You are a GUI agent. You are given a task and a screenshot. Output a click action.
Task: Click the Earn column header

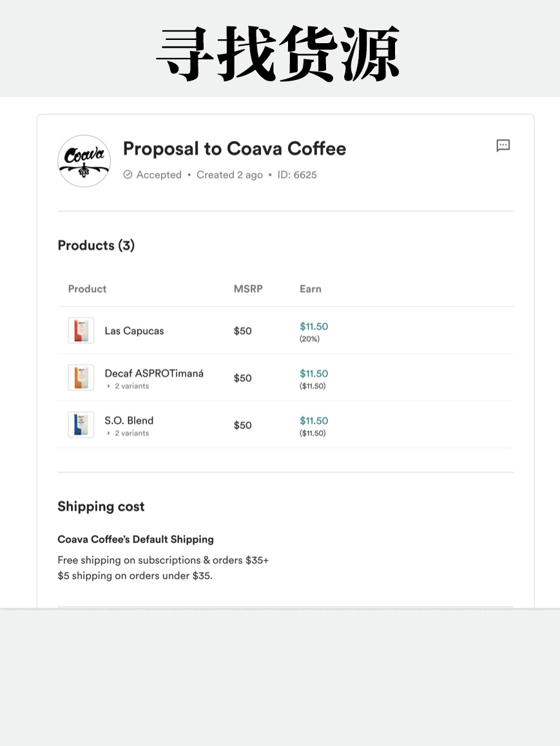310,289
